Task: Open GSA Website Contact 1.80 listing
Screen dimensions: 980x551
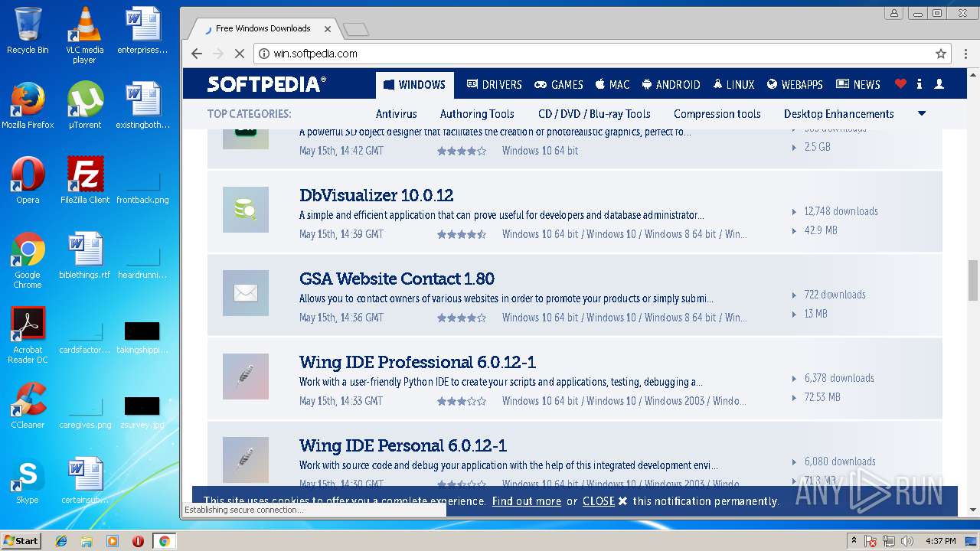Action: point(397,279)
